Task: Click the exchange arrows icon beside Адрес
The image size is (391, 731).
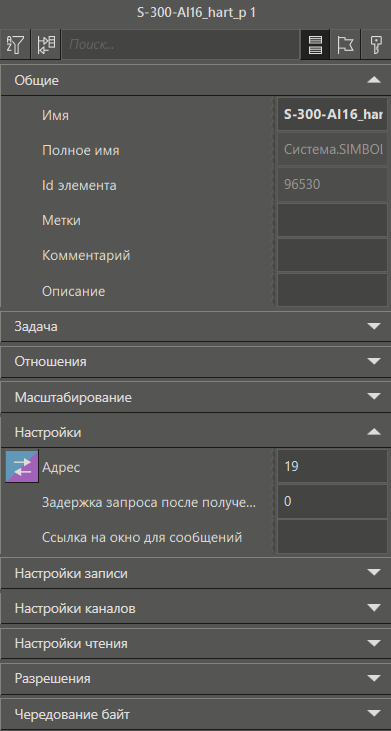Action: (22, 466)
